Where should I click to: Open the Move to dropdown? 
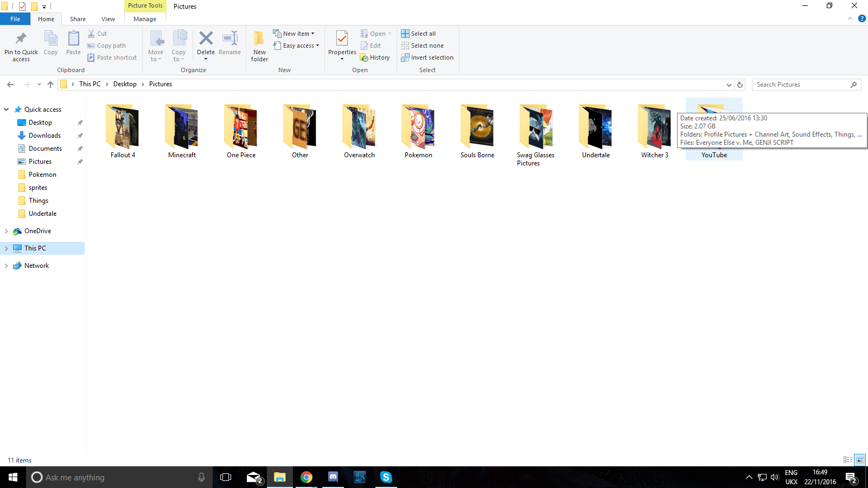point(156,46)
